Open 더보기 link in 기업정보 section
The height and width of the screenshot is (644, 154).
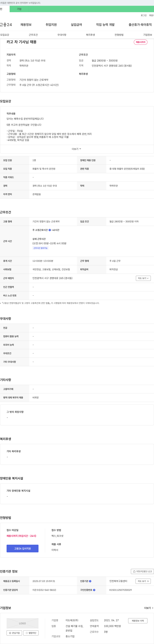tap(149, 608)
